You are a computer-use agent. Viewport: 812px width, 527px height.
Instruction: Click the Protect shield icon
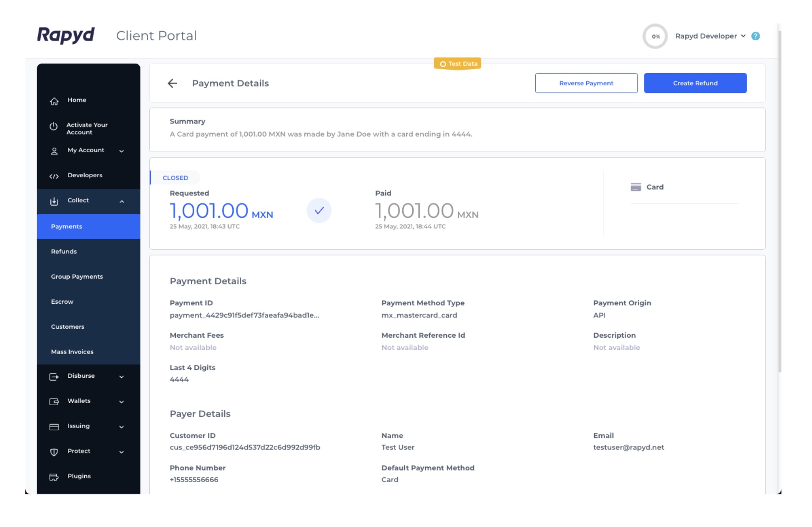[x=54, y=452]
